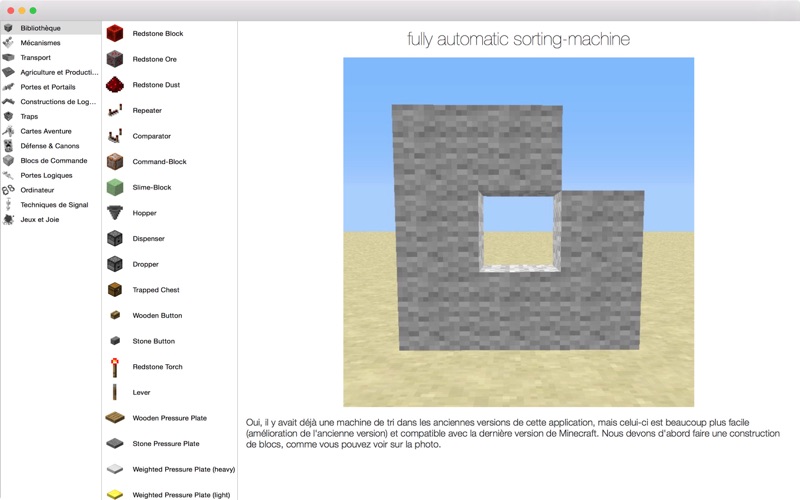Open Blocs de Commande category

[51, 161]
